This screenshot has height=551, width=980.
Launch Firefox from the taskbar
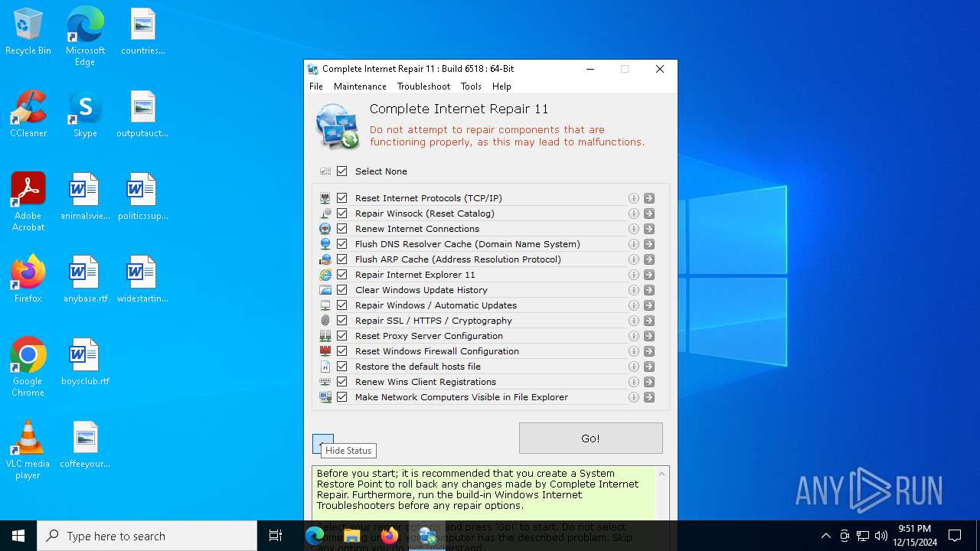click(x=390, y=536)
